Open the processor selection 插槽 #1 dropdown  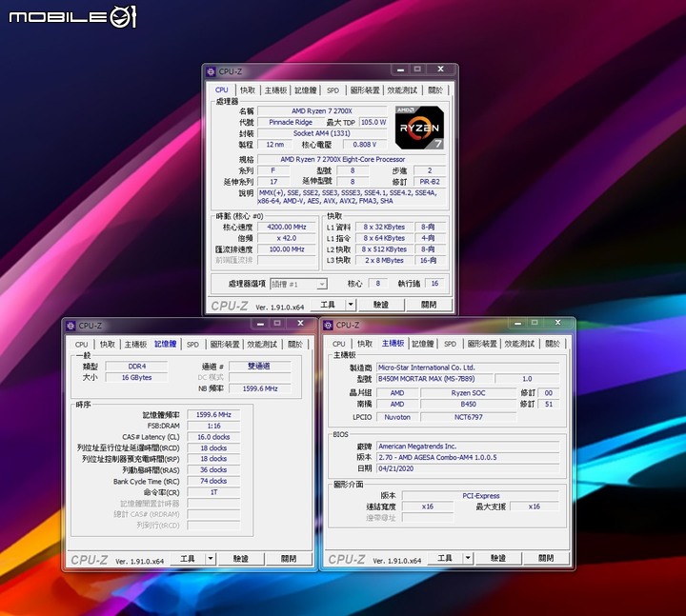click(x=299, y=284)
